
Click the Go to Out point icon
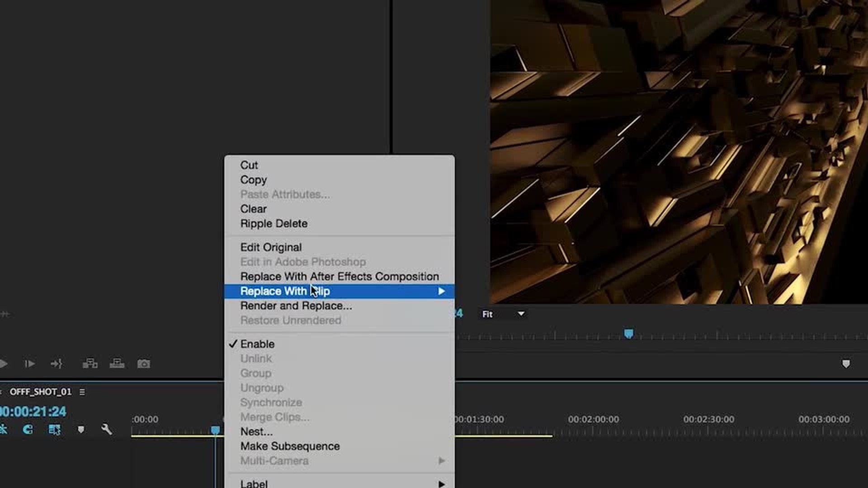(x=57, y=364)
